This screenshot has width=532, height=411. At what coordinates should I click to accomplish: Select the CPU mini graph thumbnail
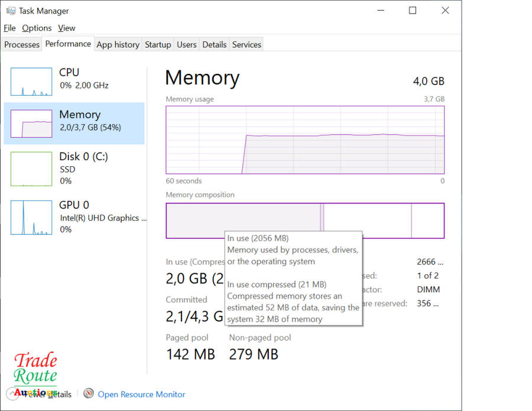[31, 82]
